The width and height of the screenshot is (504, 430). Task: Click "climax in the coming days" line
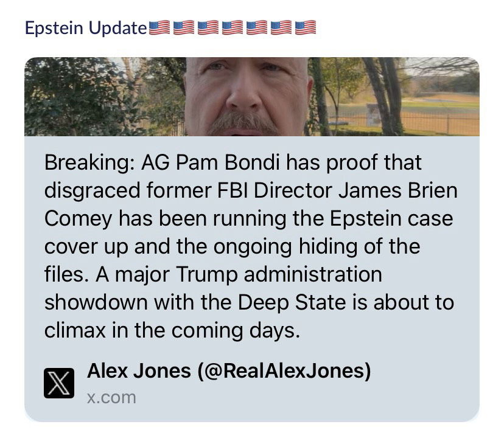pyautogui.click(x=172, y=330)
